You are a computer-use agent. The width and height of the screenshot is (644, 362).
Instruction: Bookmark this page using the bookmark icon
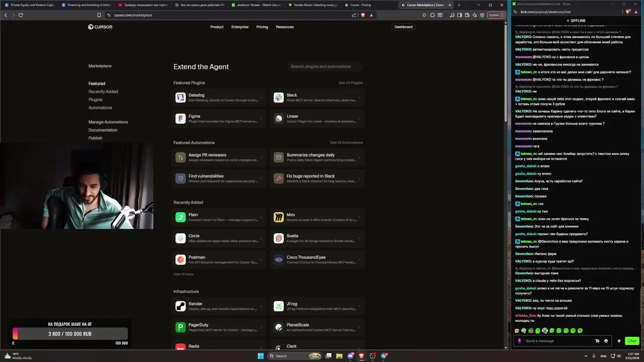click(x=99, y=15)
